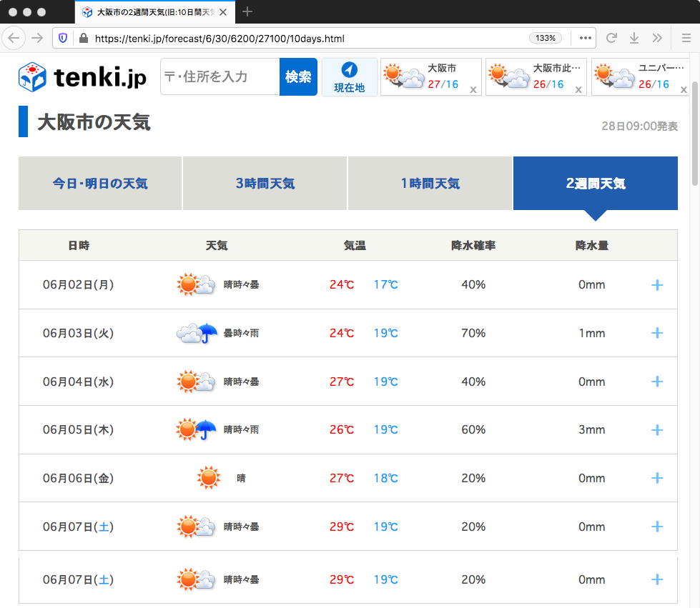Remove 大阪市此花区 from location history
The height and width of the screenshot is (608, 700).
(578, 89)
